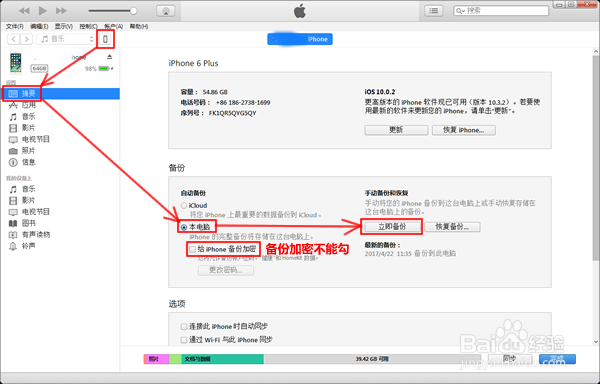This screenshot has width=600, height=384.
Task: Click the iOS 10.0.2 version text
Action: click(380, 92)
